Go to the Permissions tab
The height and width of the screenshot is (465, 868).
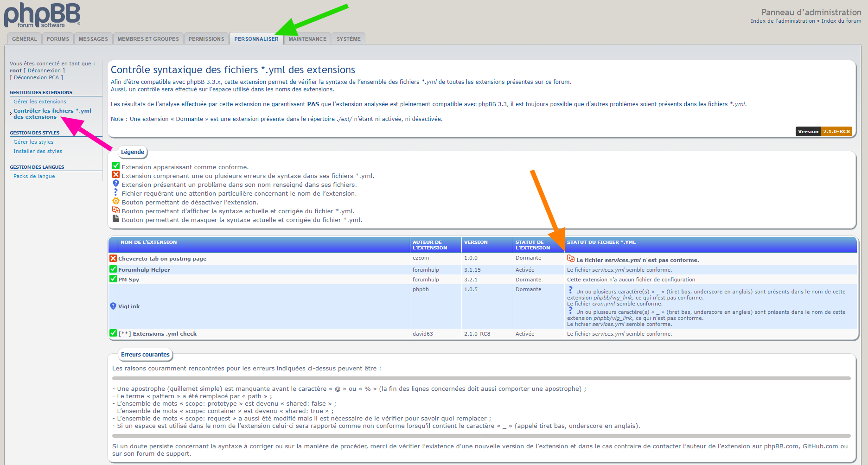pyautogui.click(x=206, y=39)
